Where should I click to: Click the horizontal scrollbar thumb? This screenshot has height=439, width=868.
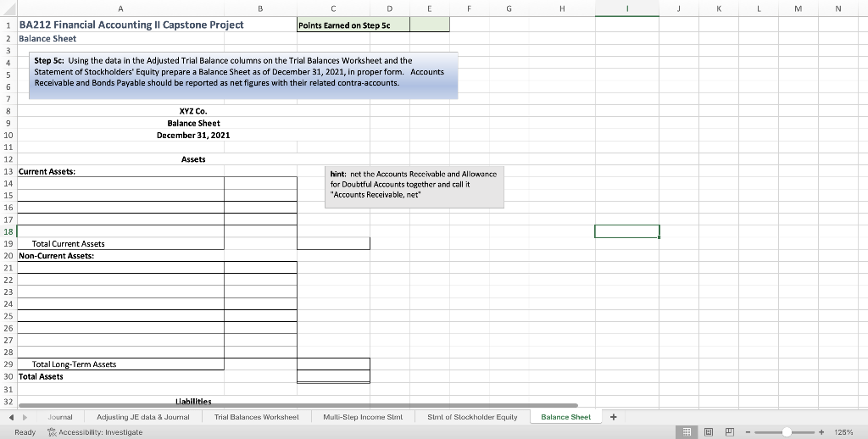coord(298,406)
